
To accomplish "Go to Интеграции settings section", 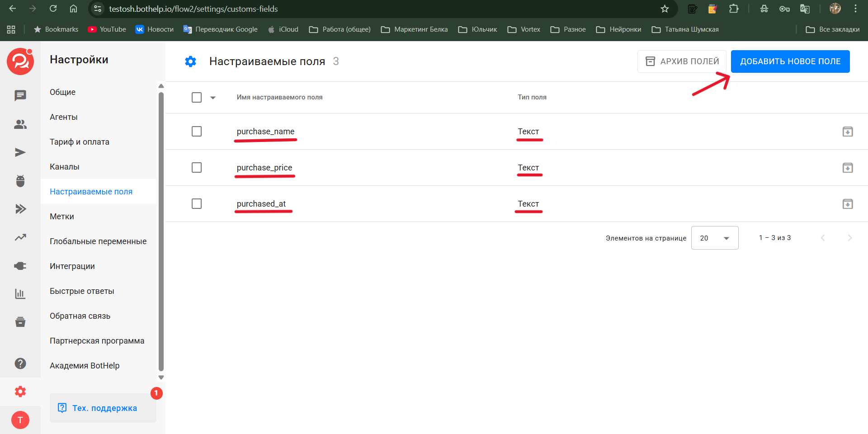I will click(72, 266).
